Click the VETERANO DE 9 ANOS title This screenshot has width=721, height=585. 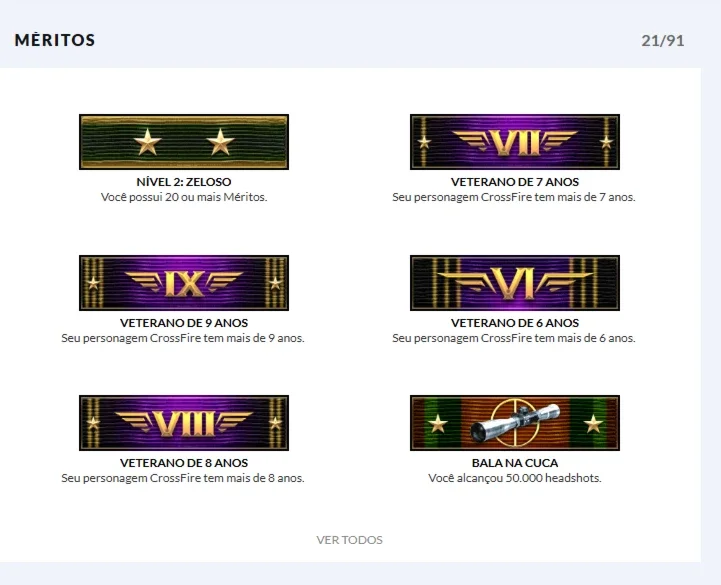click(184, 323)
